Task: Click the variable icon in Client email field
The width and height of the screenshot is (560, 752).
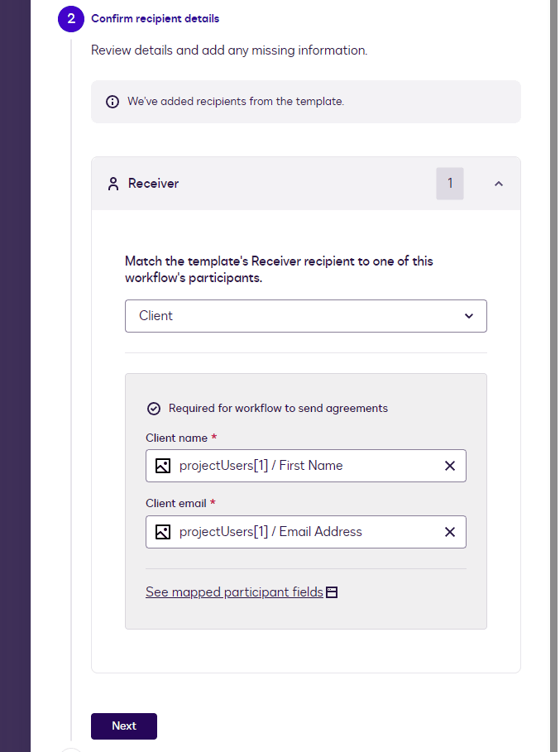Action: (163, 532)
